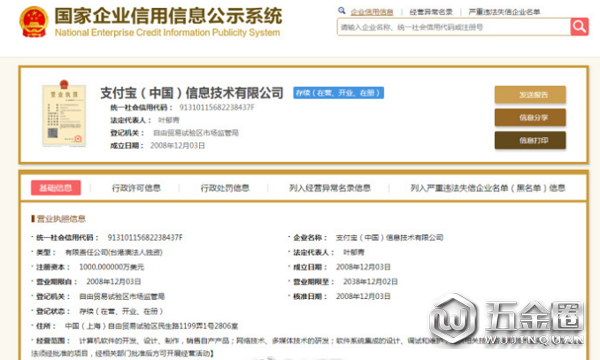Switch to the 行政处罚信息 tab
The width and height of the screenshot is (600, 360).
coord(225,188)
